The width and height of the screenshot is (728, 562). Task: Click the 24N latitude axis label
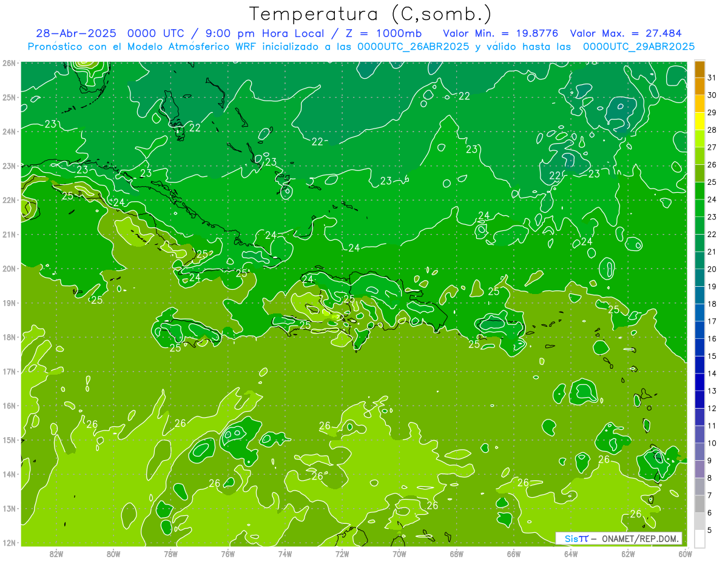(8, 132)
